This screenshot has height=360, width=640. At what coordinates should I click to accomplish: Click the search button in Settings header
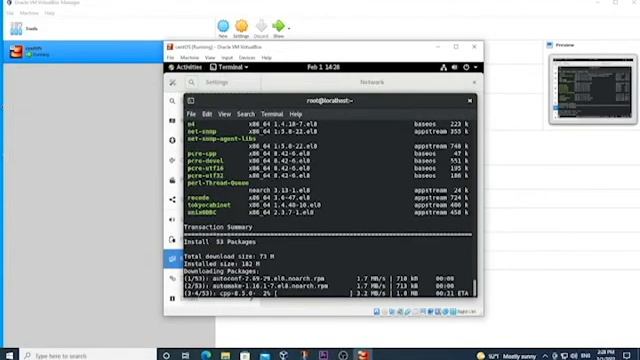[191, 82]
